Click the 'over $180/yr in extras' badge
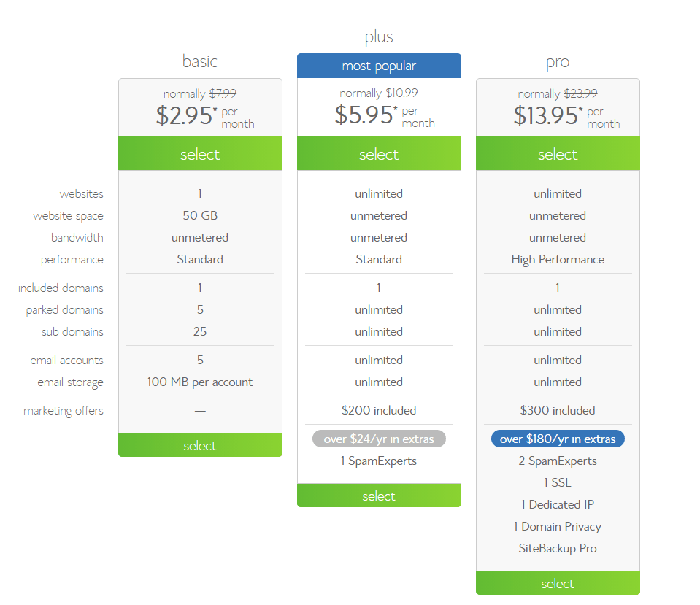Viewport: 700px width, 605px height. click(558, 439)
